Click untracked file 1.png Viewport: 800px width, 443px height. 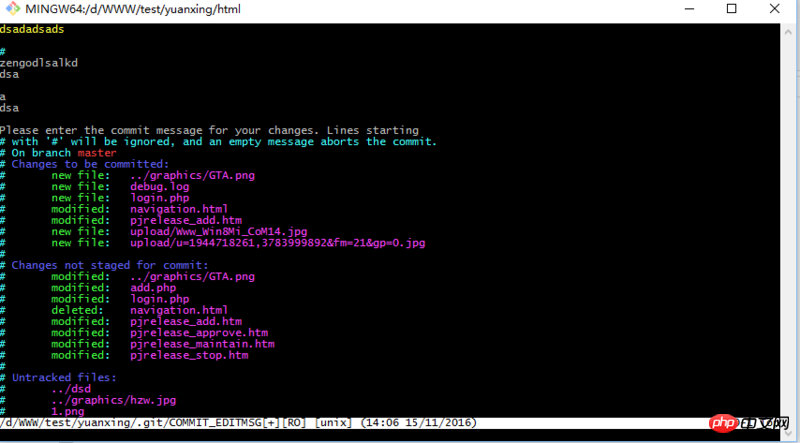pyautogui.click(x=67, y=411)
